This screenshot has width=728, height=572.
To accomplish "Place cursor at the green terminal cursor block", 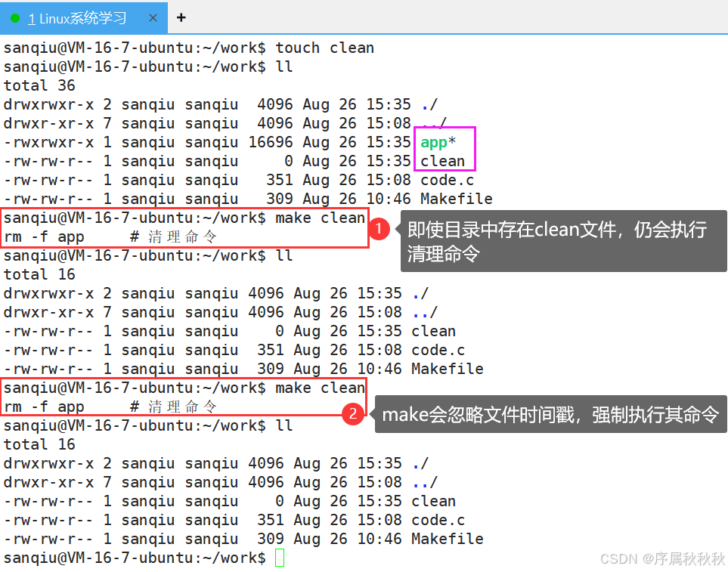I will click(280, 558).
